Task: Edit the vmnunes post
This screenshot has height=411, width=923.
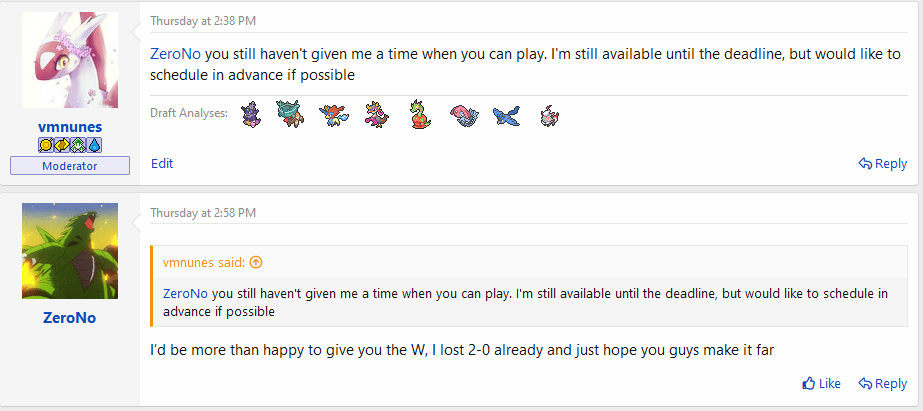Action: point(162,163)
